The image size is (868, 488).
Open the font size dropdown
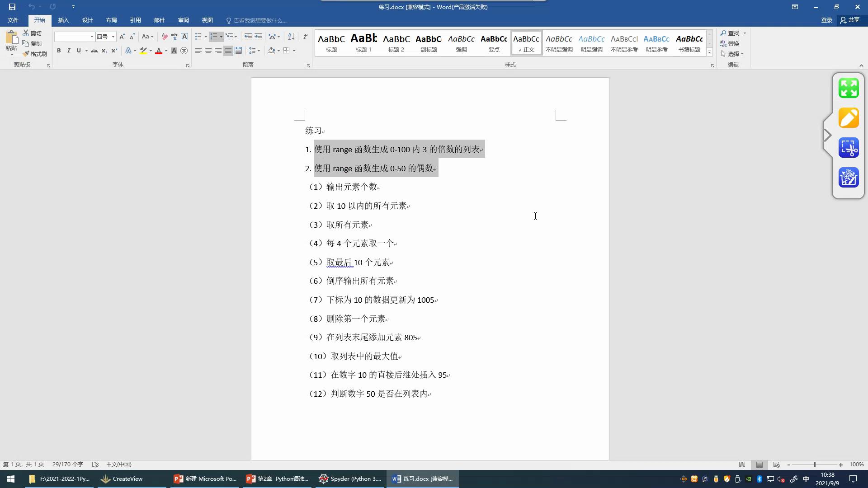click(x=113, y=37)
